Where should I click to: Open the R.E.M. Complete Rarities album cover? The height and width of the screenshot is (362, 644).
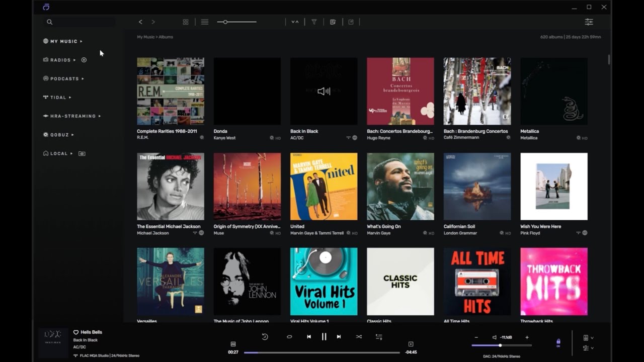point(171,91)
